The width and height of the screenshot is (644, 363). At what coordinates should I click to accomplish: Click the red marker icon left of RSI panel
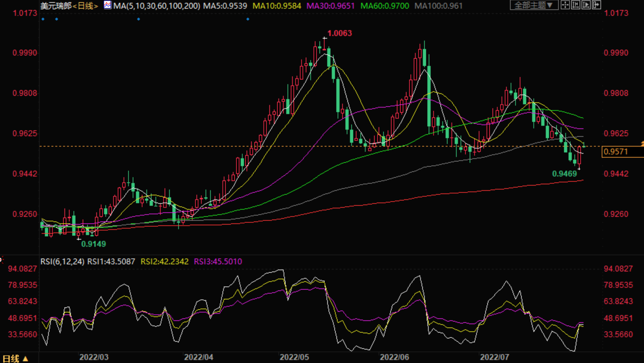pos(1,260)
